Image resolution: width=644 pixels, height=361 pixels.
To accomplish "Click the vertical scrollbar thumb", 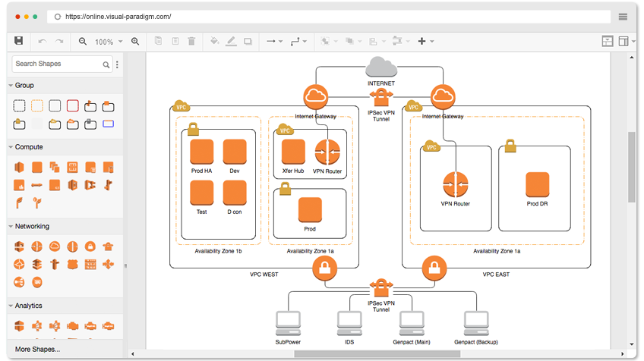I will pyautogui.click(x=632, y=167).
